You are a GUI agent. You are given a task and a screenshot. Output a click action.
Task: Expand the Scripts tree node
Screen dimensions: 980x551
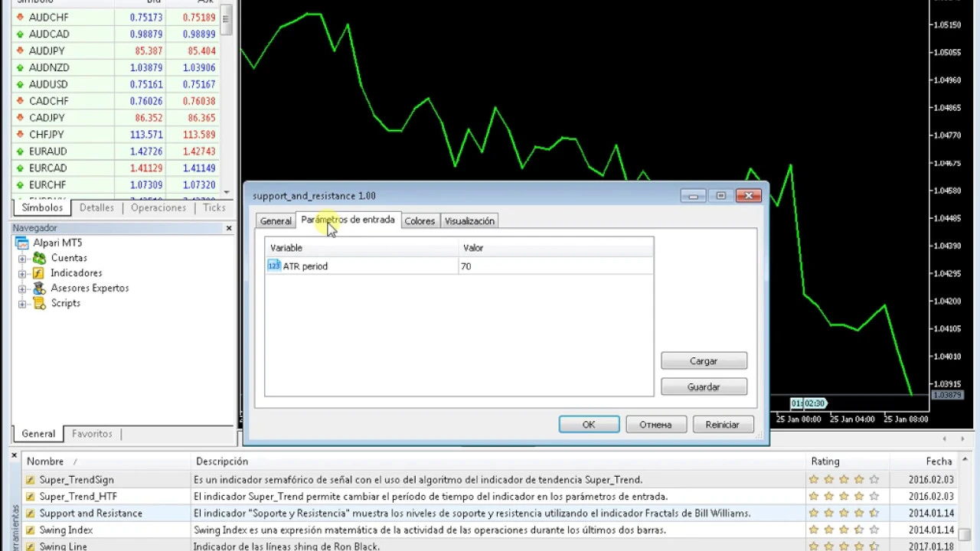(x=22, y=304)
